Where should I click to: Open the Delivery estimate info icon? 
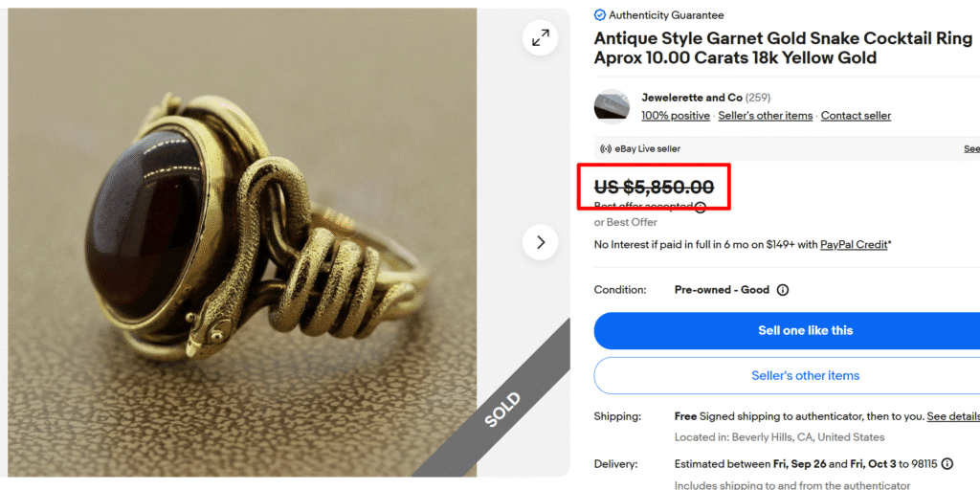[947, 464]
